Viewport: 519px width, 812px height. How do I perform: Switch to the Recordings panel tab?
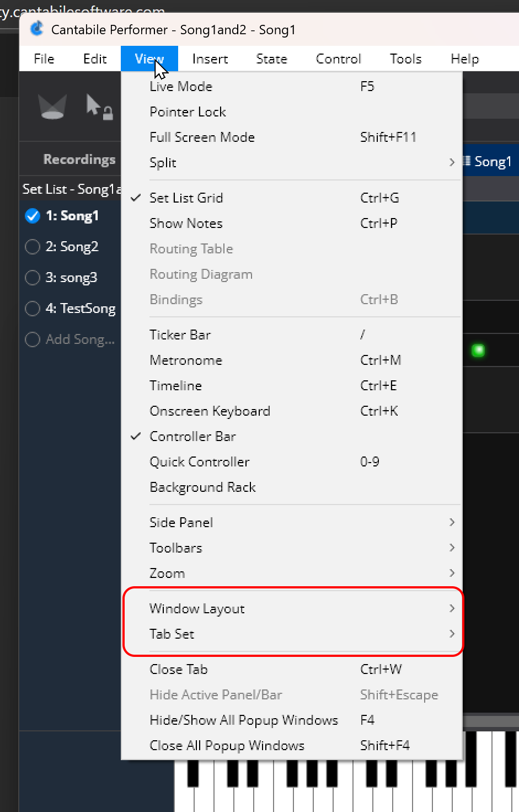79,160
